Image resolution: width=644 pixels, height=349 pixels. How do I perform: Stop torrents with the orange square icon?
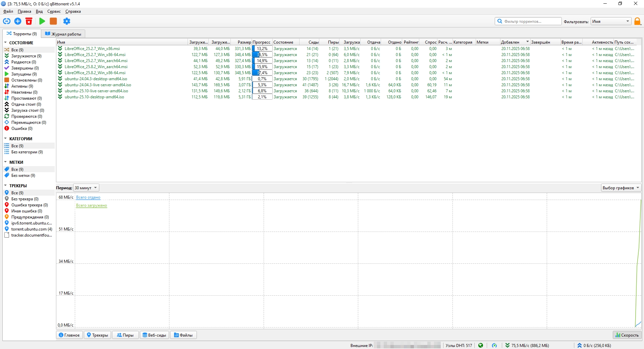(53, 21)
